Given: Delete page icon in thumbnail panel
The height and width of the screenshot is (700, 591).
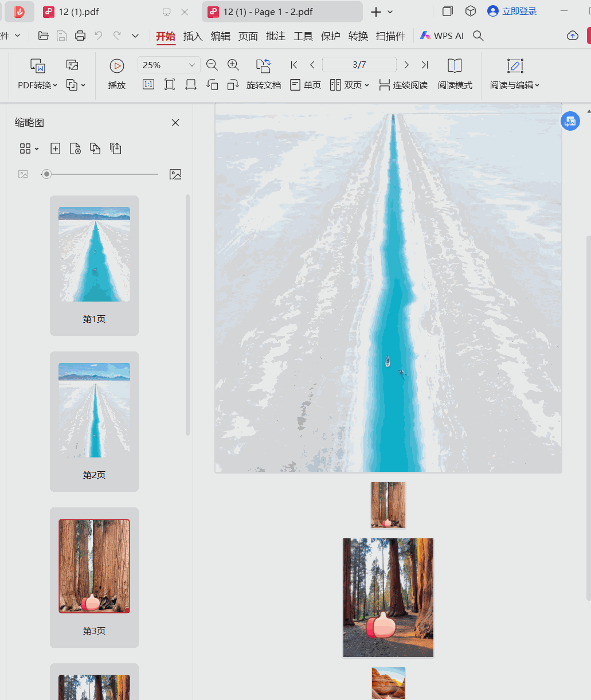Looking at the screenshot, I should click(x=75, y=148).
